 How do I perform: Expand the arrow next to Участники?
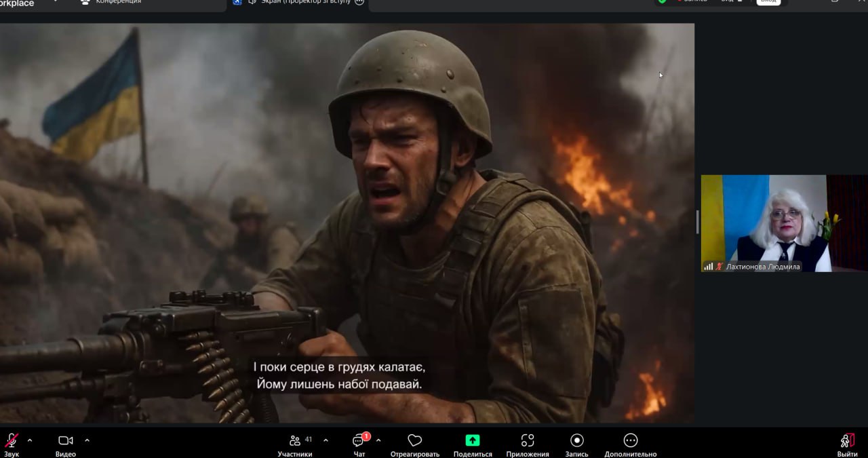tap(325, 440)
